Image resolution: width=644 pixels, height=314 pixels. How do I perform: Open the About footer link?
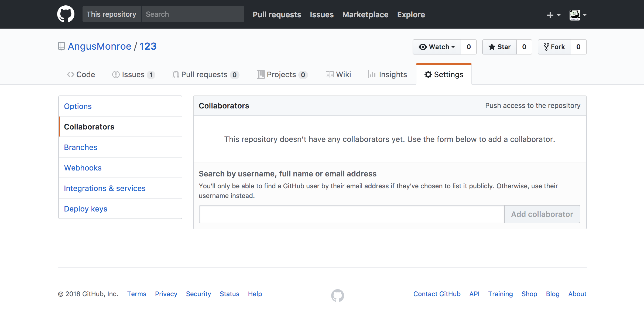click(577, 294)
